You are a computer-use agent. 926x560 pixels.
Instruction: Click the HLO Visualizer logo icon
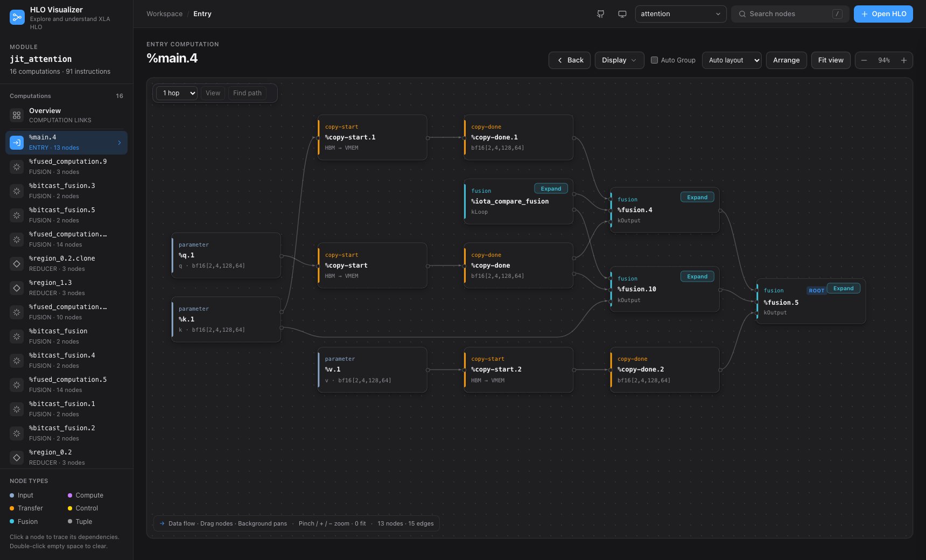coord(17,18)
